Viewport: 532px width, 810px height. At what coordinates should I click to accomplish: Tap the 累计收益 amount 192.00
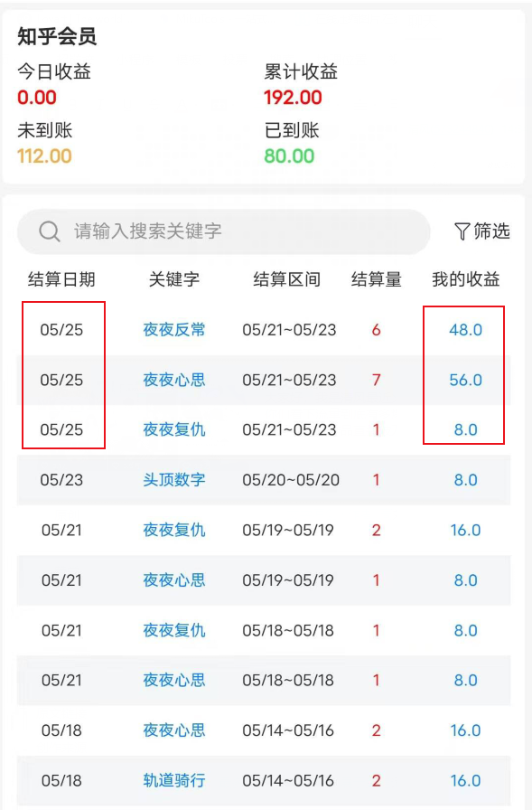point(293,97)
